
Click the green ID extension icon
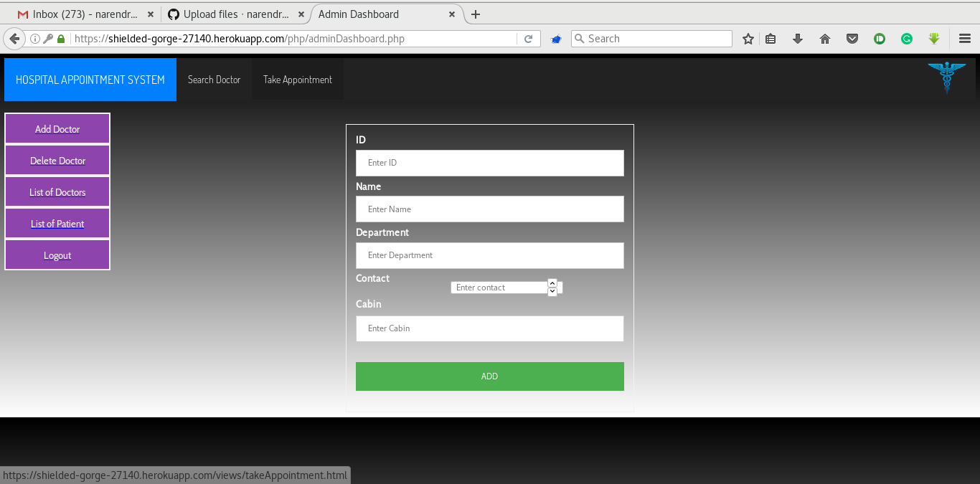(880, 39)
